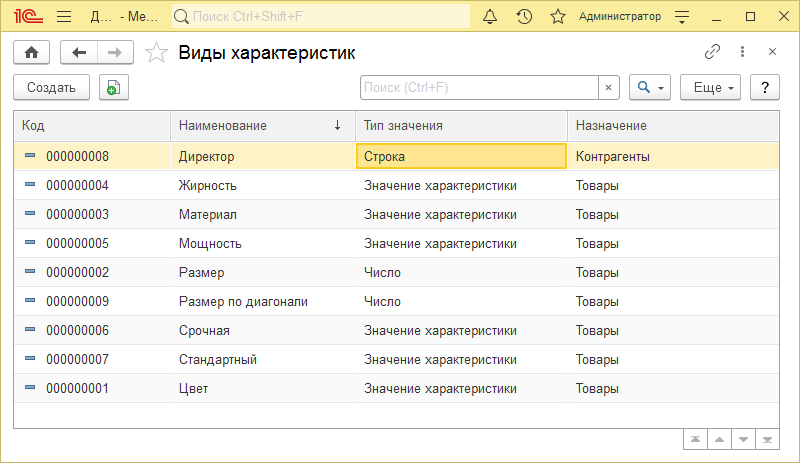Screen dimensions: 800x463
Task: Open the Еще menu
Action: point(710,87)
